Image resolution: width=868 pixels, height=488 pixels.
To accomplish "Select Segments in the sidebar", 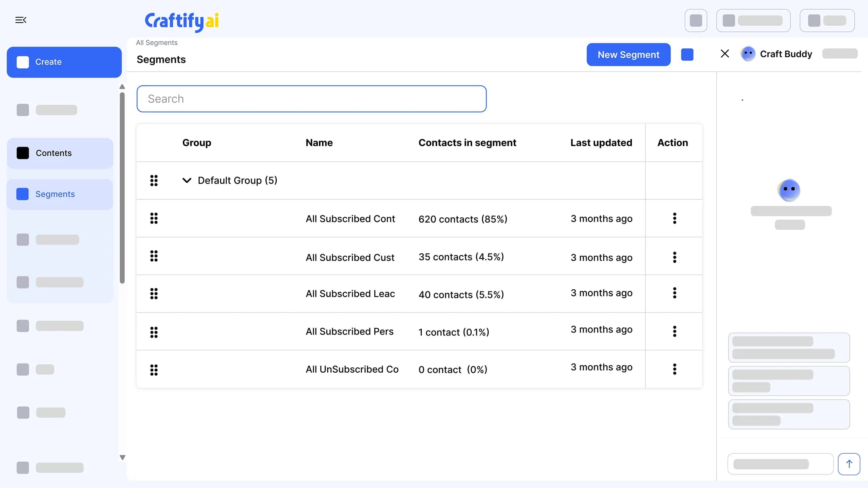I will pos(60,194).
